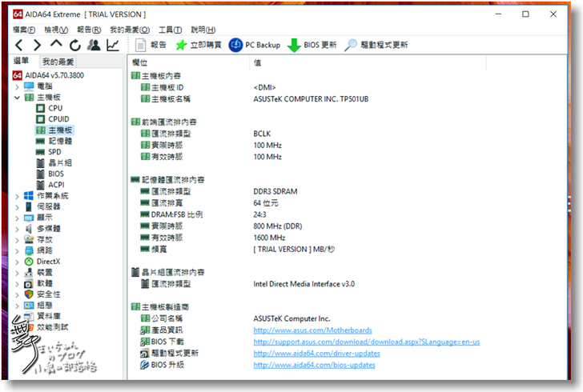
Task: Select the 效能測試 tree item
Action: click(x=52, y=327)
